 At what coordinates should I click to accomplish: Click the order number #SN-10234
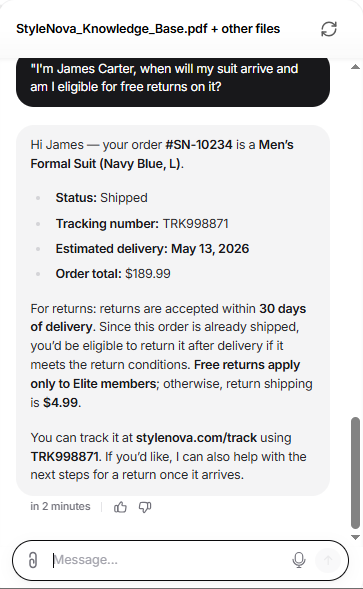(199, 145)
